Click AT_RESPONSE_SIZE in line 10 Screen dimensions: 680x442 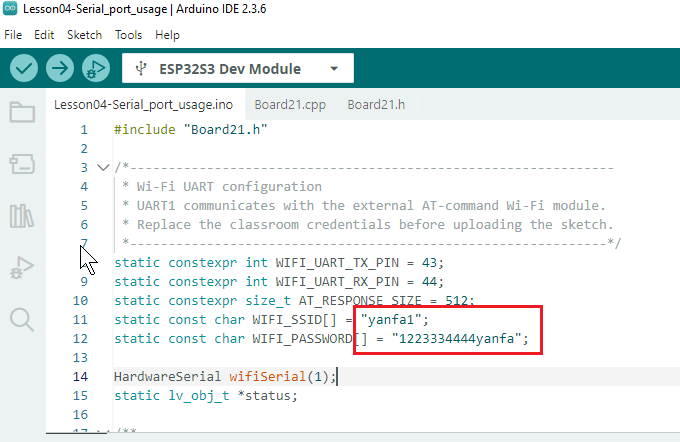click(x=360, y=301)
